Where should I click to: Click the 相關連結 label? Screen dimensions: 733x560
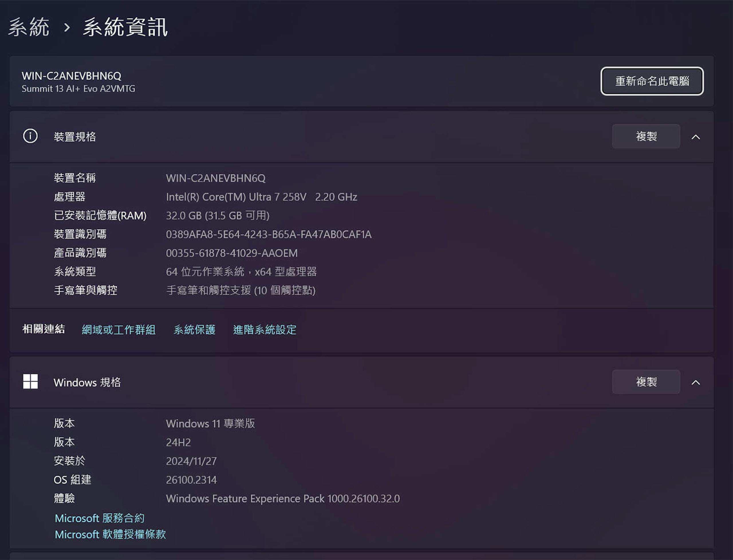44,329
